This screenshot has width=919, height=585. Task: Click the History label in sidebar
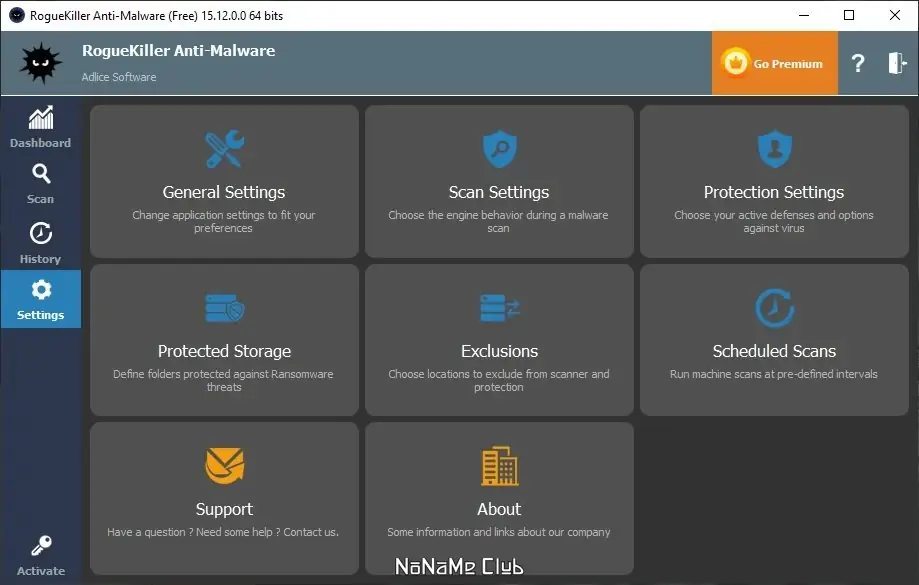coord(40,259)
